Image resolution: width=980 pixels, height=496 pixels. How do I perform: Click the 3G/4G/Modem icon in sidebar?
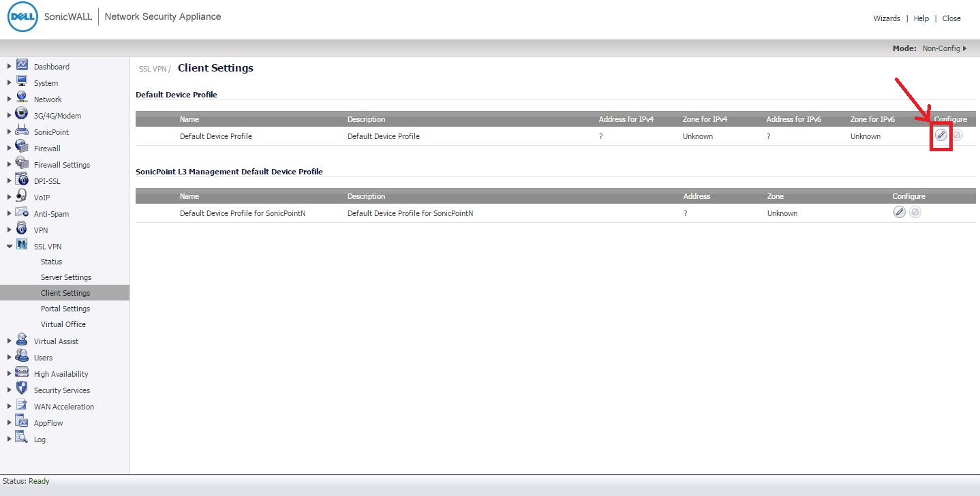(22, 115)
